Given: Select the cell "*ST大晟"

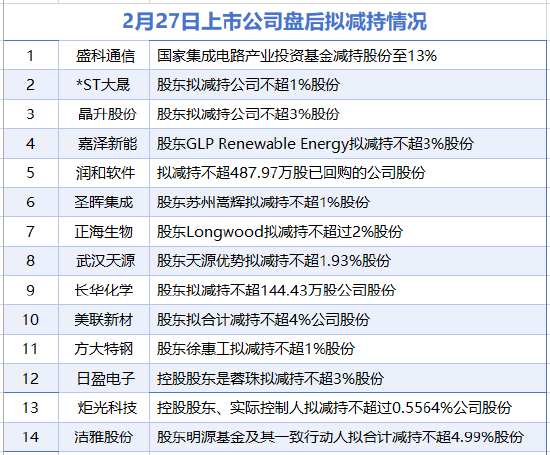Looking at the screenshot, I should coord(104,85).
